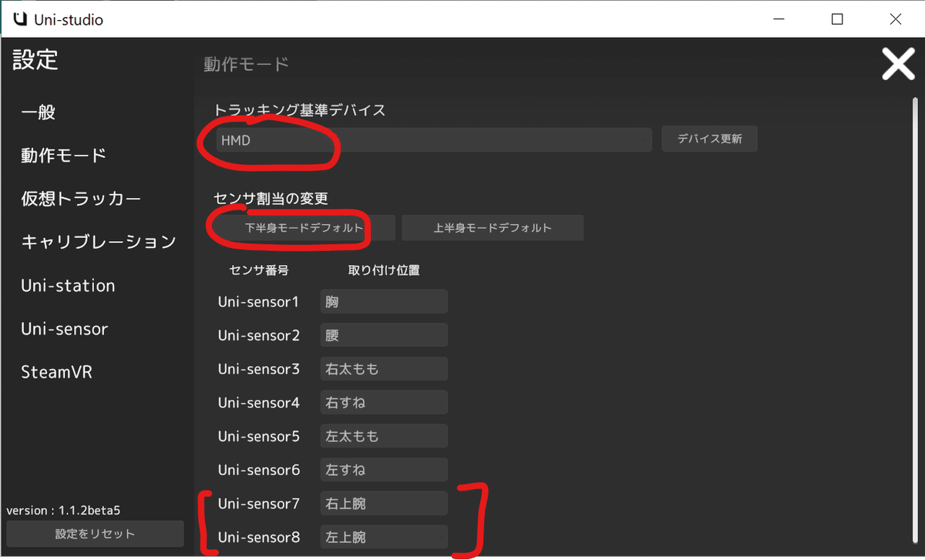This screenshot has height=560, width=925.
Task: Open the Uni-sensor7 dropdown showing 右上腕
Action: pos(383,503)
